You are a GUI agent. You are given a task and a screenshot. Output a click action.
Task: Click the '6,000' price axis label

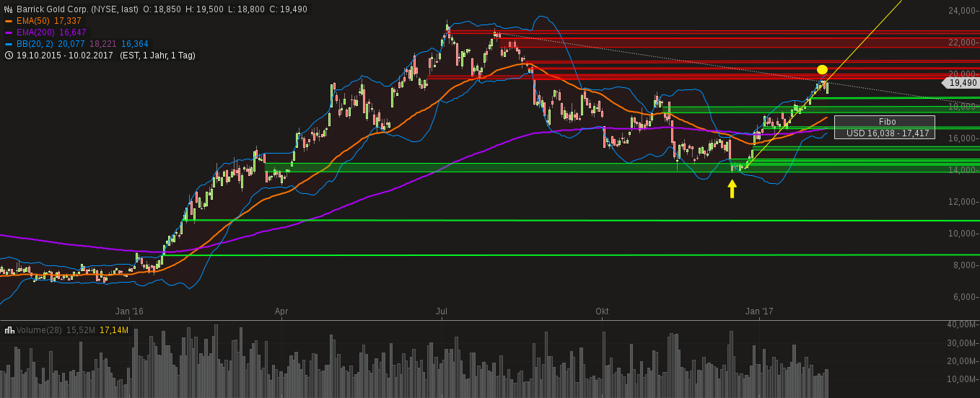click(964, 297)
